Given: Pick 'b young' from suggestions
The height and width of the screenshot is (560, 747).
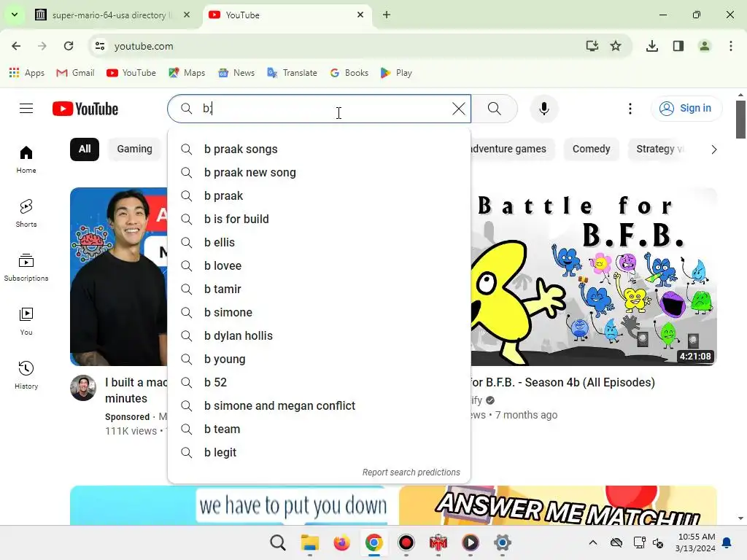Looking at the screenshot, I should click(x=319, y=359).
